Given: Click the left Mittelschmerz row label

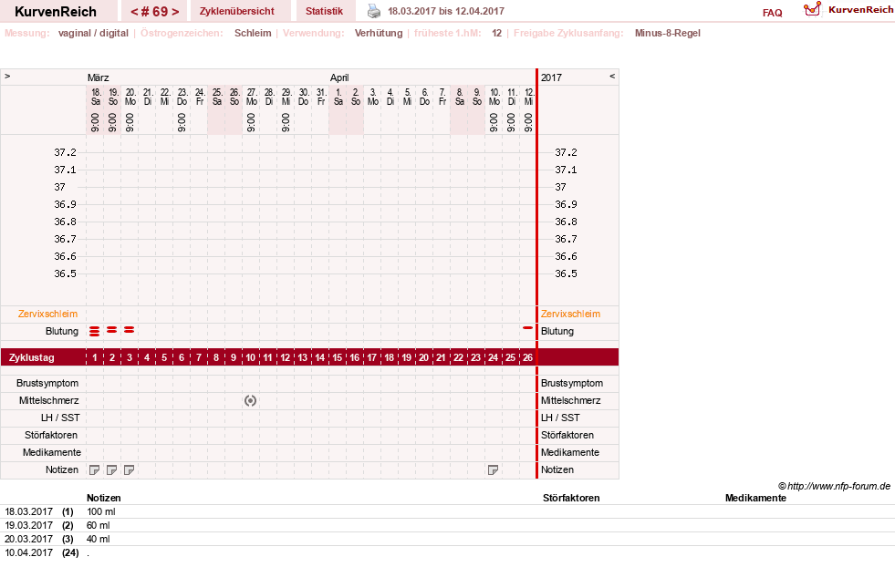Looking at the screenshot, I should click(x=48, y=400).
